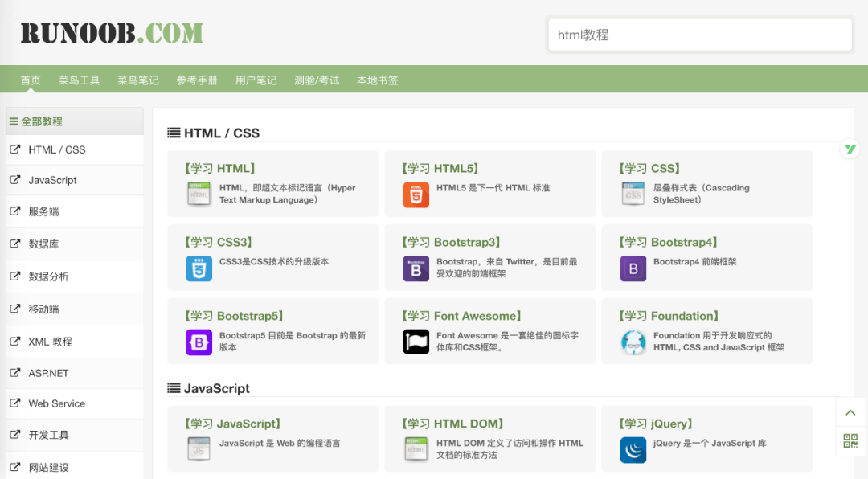Select 移动端 in the sidebar
Screen dimensions: 868x479
point(74,309)
